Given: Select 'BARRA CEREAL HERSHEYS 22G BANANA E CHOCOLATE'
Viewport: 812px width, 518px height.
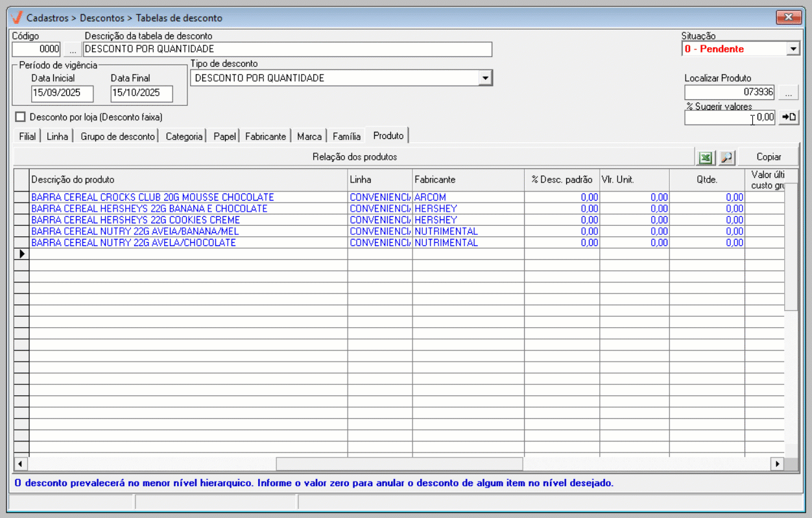Looking at the screenshot, I should 188,209.
